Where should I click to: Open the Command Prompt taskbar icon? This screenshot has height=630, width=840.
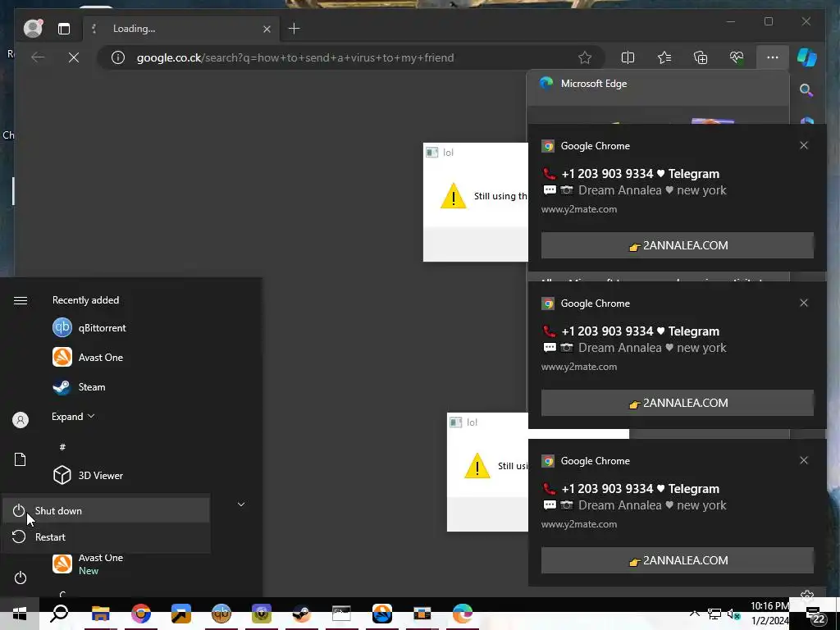click(x=341, y=614)
